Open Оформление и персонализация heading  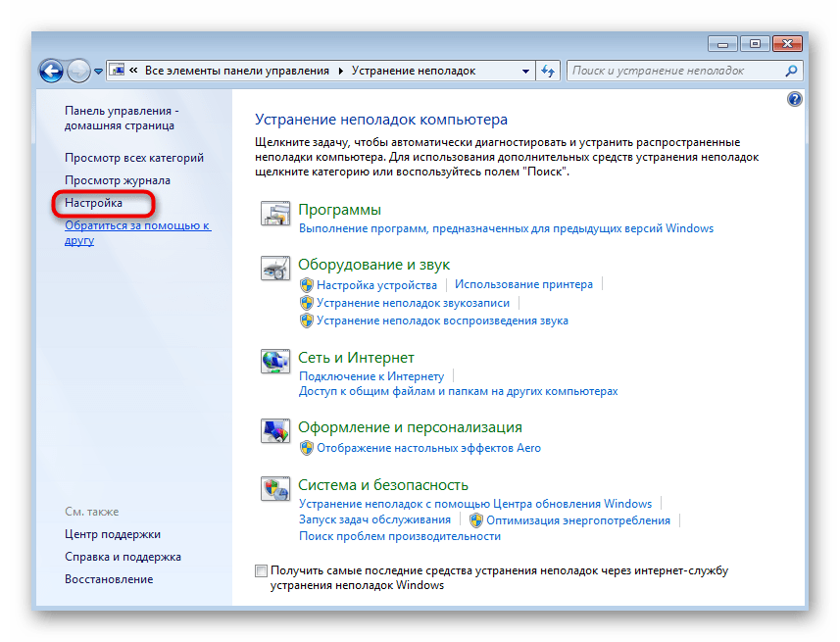tap(410, 427)
